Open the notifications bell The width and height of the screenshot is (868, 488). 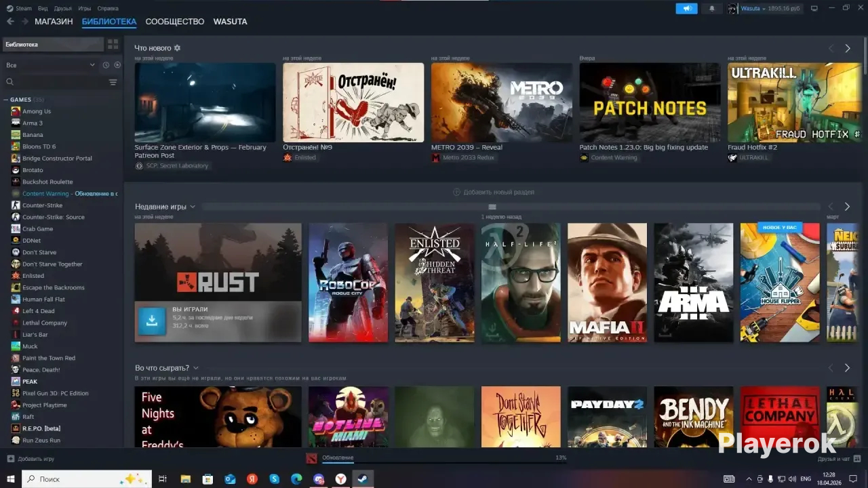click(711, 9)
